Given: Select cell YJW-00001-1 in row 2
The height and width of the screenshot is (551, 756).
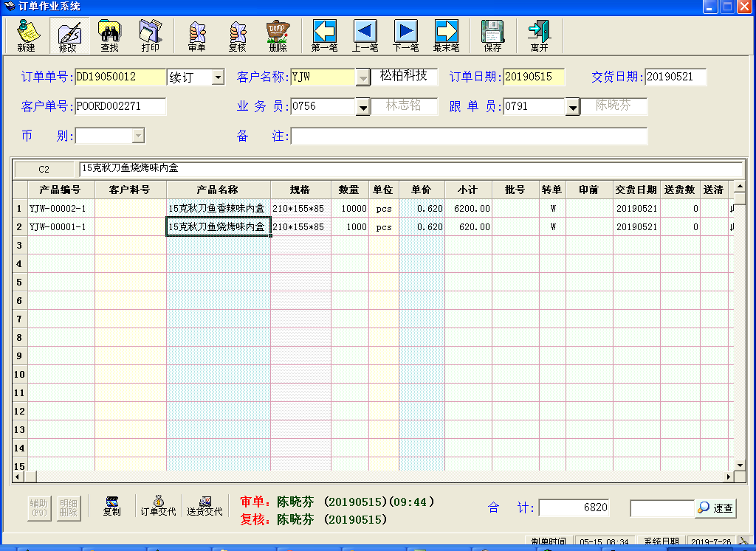Looking at the screenshot, I should pyautogui.click(x=61, y=227).
